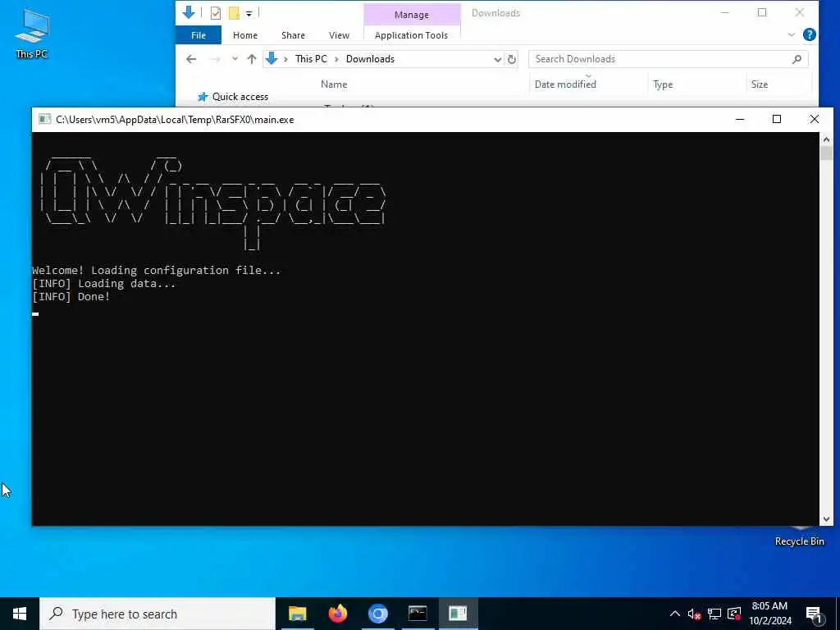Click the search magnifier in Explorer
840x630 pixels.
(x=797, y=59)
